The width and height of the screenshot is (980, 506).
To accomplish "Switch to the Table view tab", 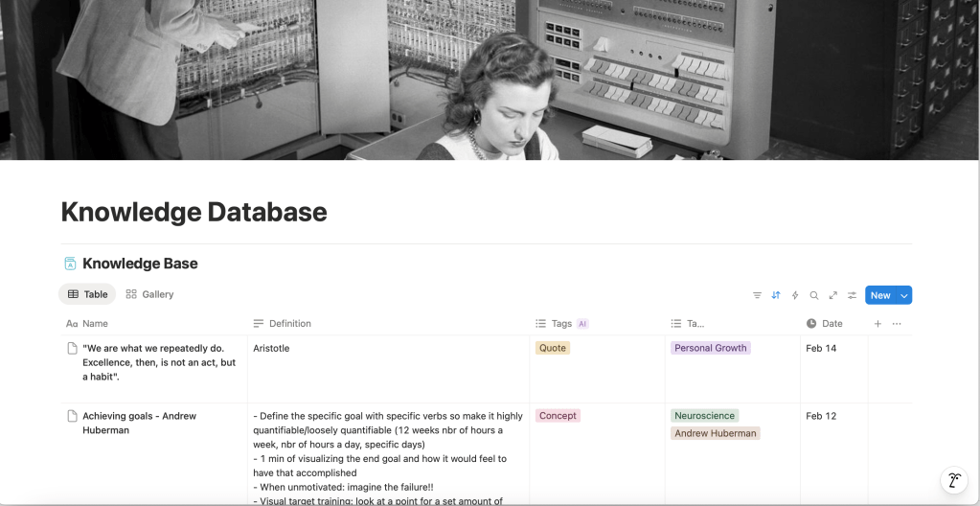I will pos(87,294).
